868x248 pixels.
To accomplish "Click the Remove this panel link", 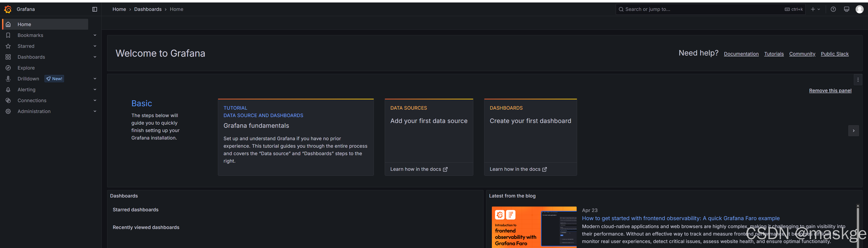I will (830, 90).
